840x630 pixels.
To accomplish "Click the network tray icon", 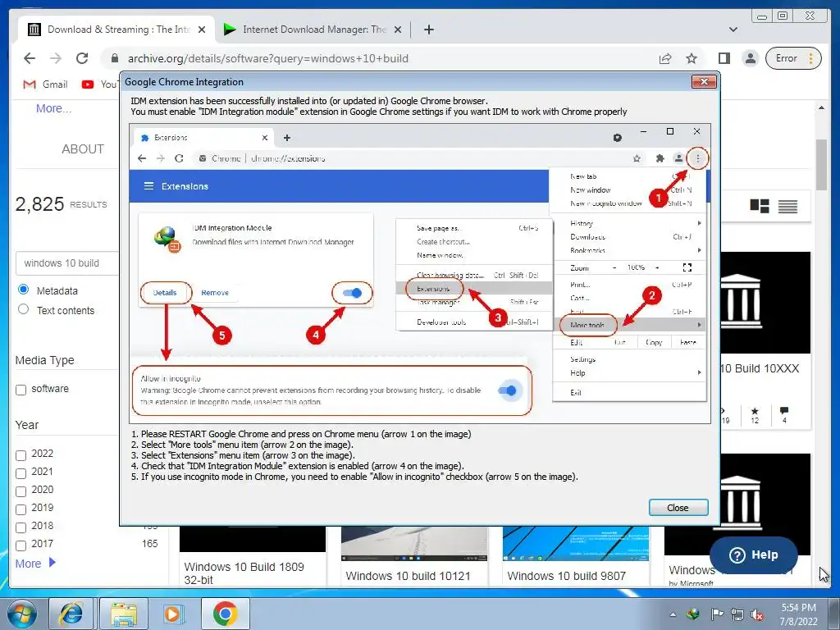I will [737, 615].
